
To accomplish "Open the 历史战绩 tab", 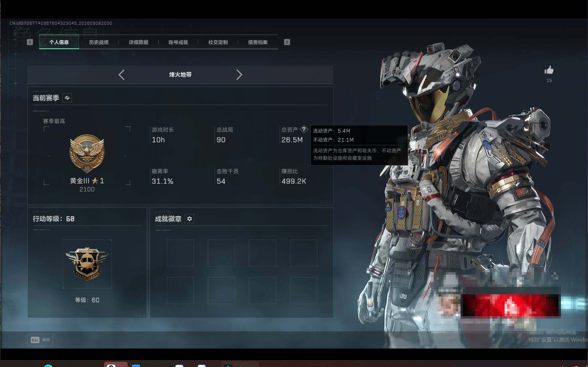I will pos(99,42).
